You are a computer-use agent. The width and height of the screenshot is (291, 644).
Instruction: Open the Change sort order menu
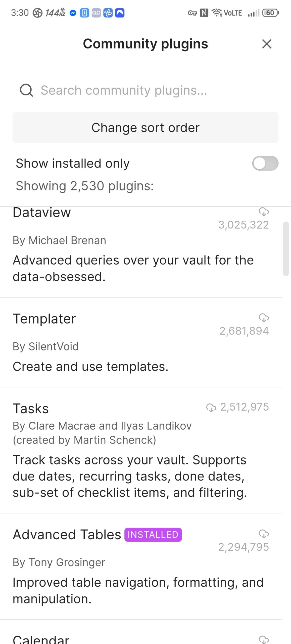click(145, 128)
